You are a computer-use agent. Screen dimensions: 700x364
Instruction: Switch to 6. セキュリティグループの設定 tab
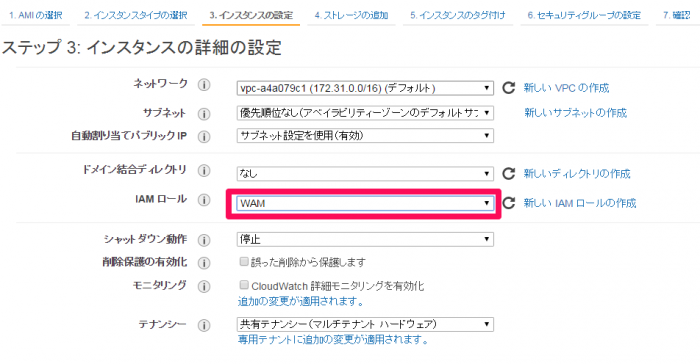point(584,15)
